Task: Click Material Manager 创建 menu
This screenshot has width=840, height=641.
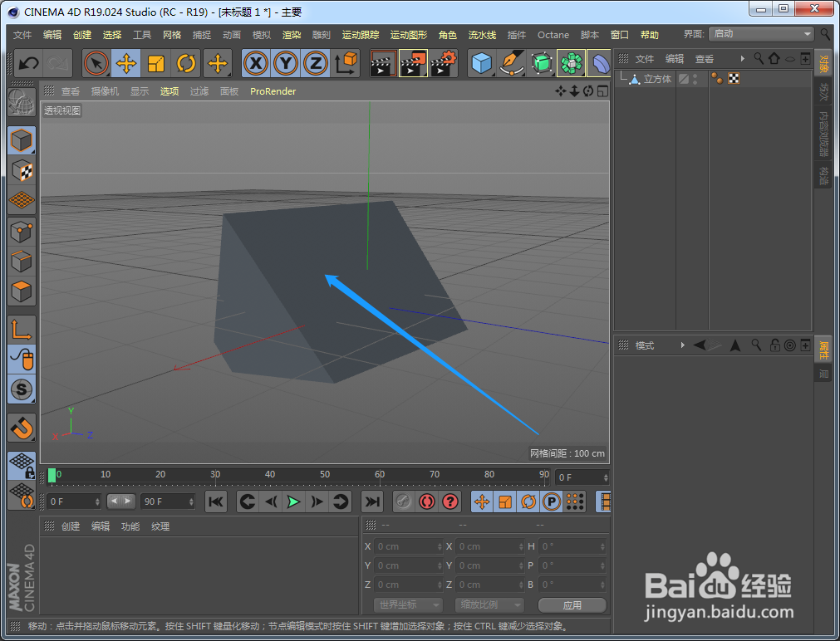Action: (70, 526)
